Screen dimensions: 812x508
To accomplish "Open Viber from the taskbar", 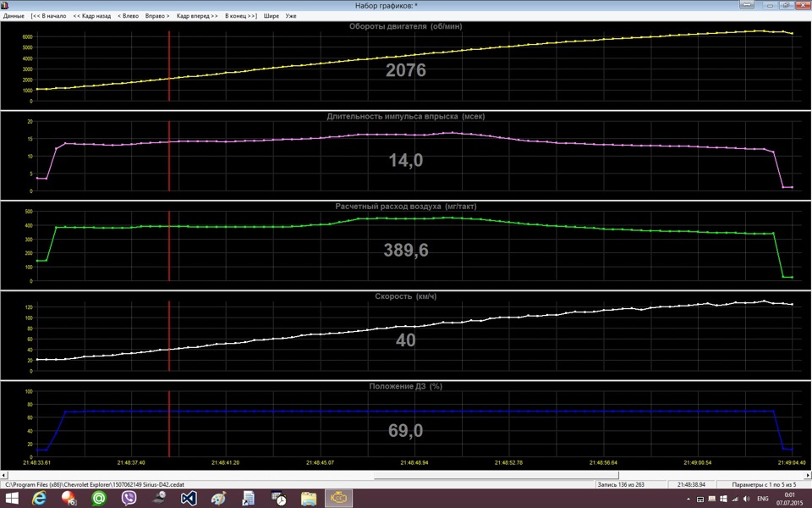I will 129,499.
